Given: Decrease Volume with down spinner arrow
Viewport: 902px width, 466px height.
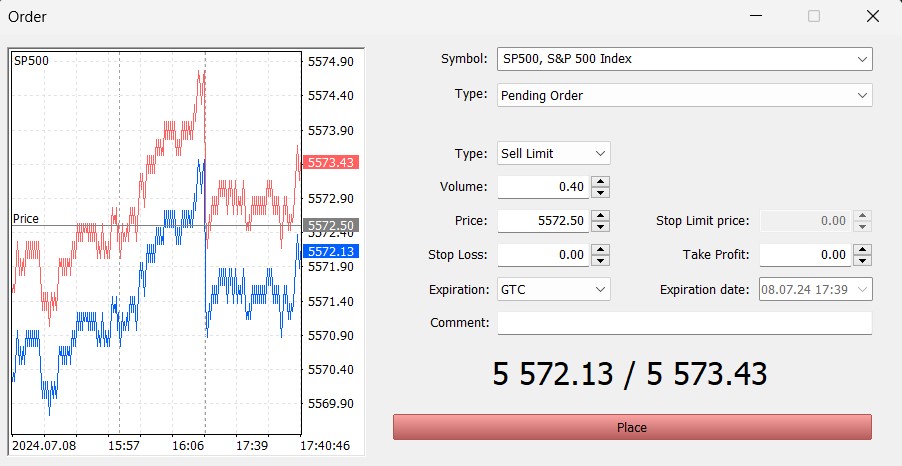Looking at the screenshot, I should pyautogui.click(x=600, y=192).
